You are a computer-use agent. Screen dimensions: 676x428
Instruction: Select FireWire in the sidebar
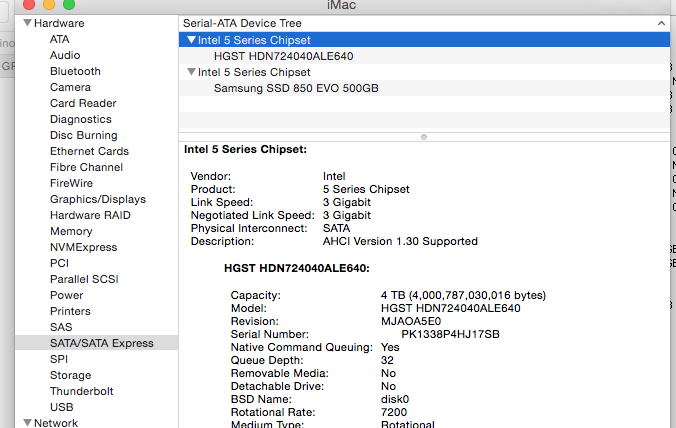[71, 183]
